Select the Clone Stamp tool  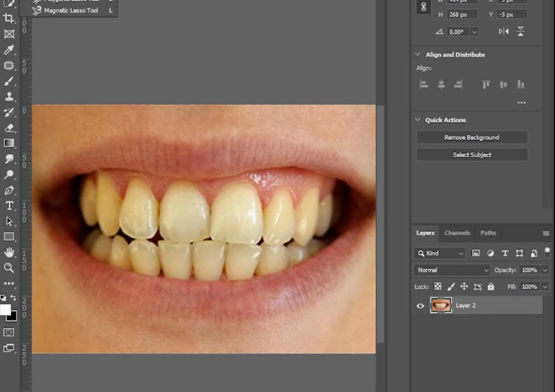pos(9,97)
